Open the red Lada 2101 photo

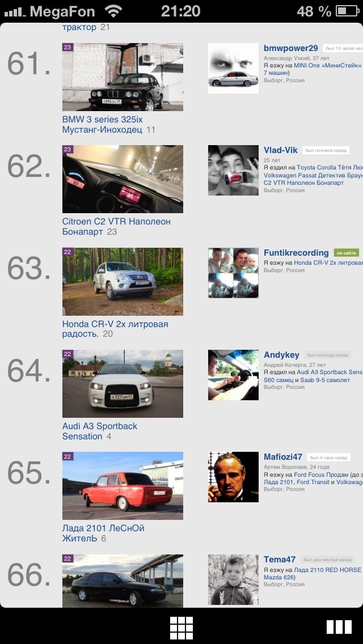point(123,485)
